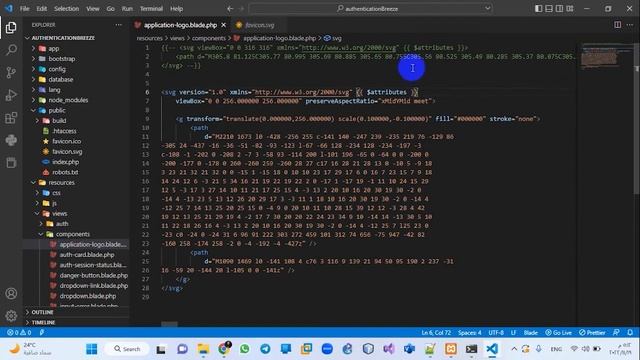
Task: Toggle panel layout icon
Action: (x=549, y=9)
